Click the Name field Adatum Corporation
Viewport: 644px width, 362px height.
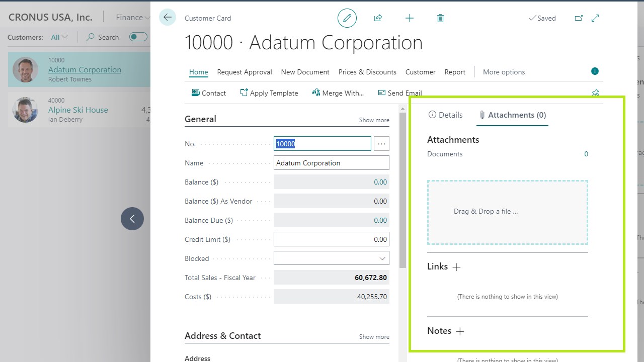[x=332, y=163]
